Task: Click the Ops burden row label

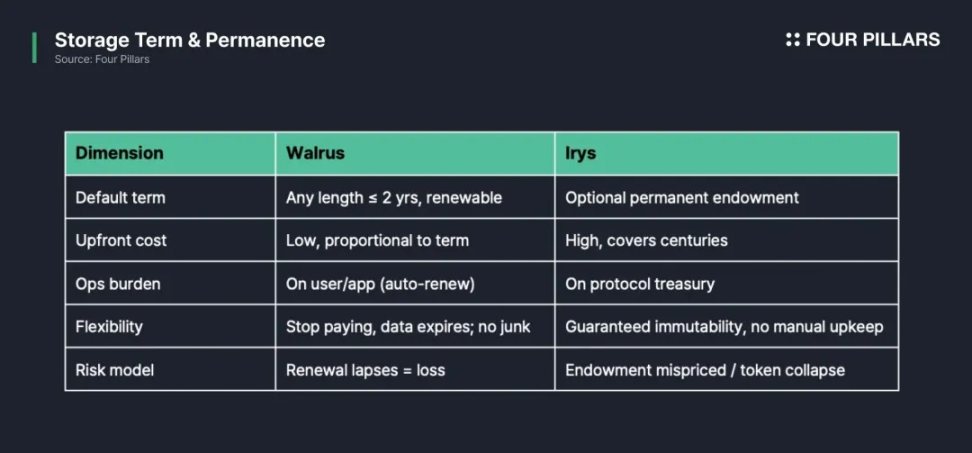Action: point(118,284)
